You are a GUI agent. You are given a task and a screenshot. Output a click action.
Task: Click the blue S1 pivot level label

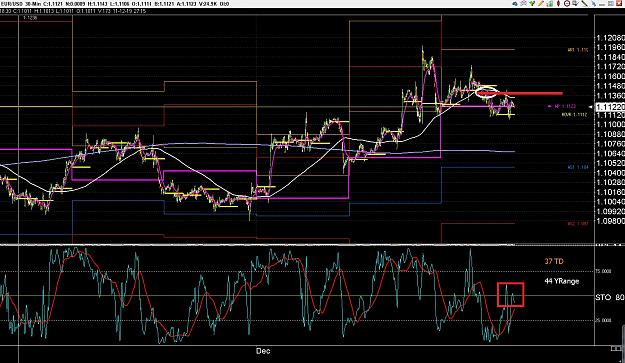578,167
